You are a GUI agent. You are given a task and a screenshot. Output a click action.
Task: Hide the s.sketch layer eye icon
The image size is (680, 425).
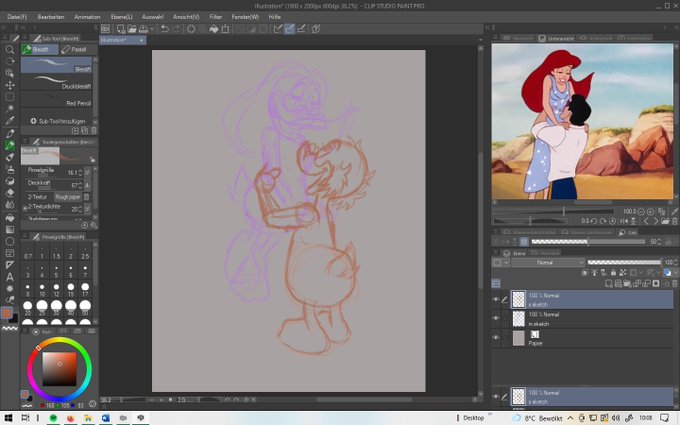pos(496,300)
